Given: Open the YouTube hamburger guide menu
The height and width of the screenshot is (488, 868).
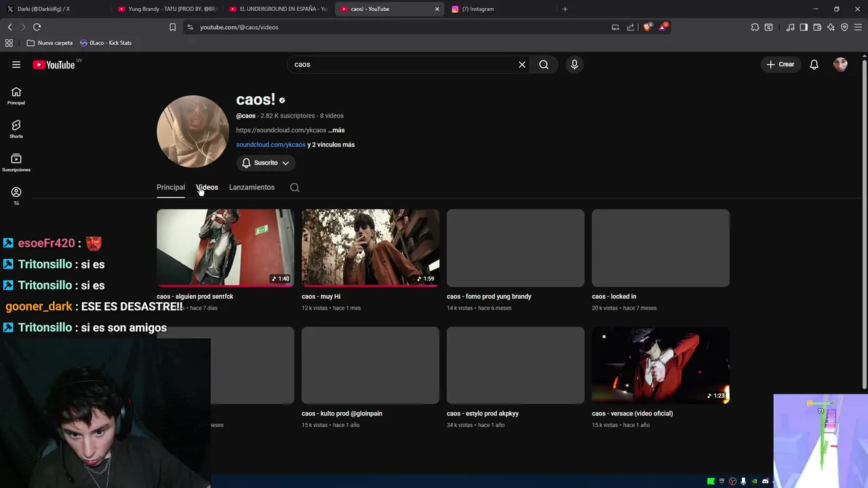Looking at the screenshot, I should click(x=16, y=64).
